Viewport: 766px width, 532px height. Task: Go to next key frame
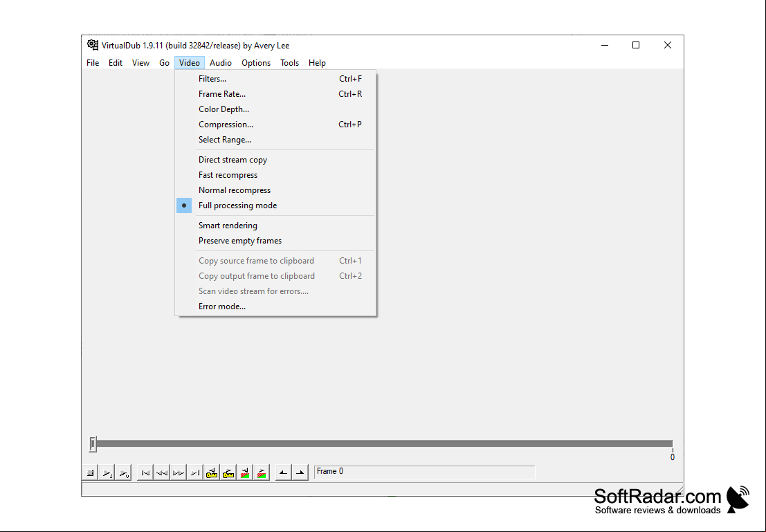coord(228,473)
